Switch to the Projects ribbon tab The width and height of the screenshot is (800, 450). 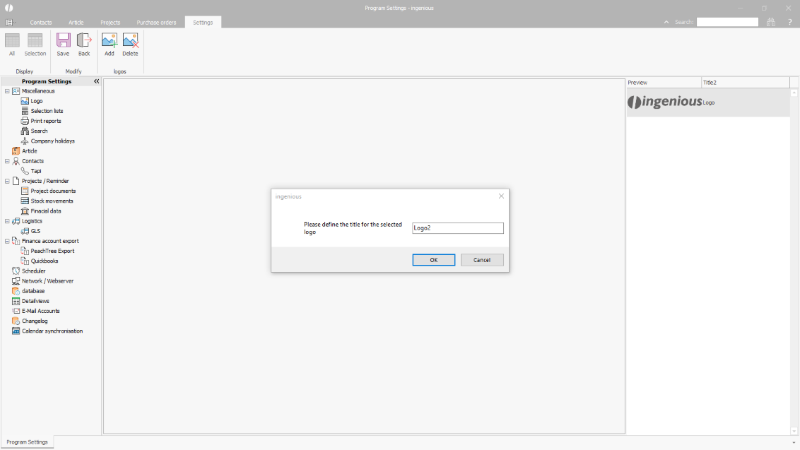110,22
